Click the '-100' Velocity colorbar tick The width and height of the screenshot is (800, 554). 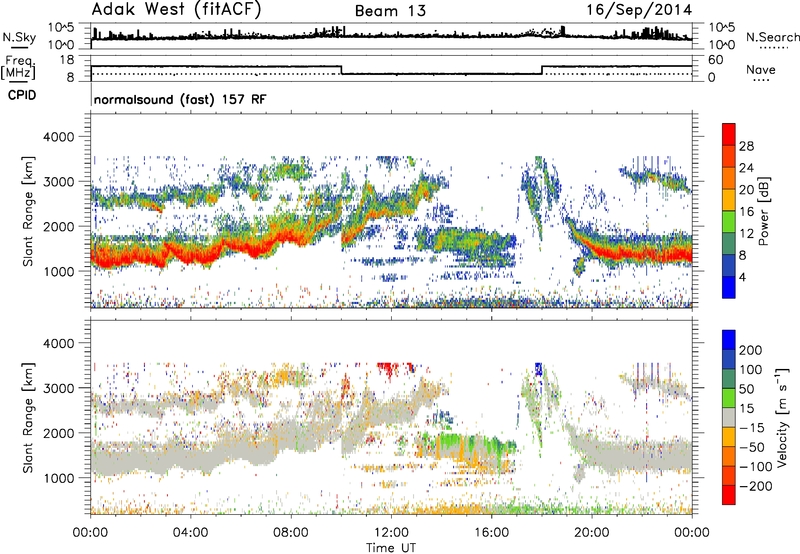(x=756, y=467)
